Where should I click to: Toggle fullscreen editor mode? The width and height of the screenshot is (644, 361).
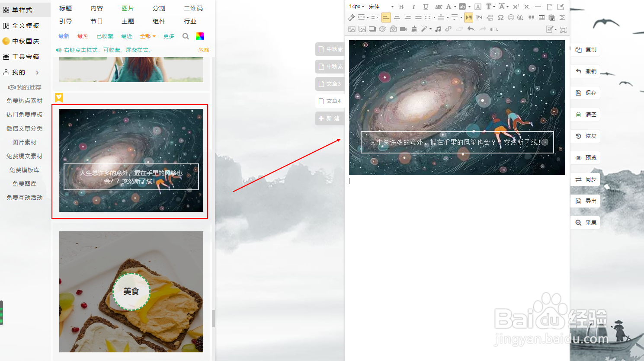(x=563, y=29)
